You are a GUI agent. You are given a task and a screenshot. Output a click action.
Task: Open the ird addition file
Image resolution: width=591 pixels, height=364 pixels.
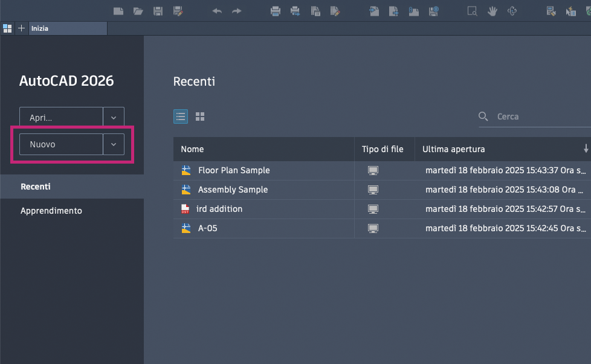219,209
